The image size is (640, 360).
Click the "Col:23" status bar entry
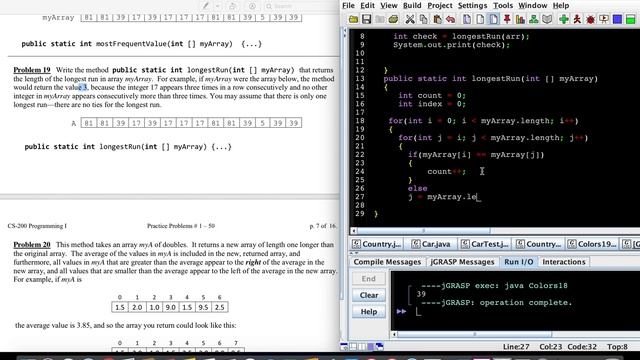pos(551,347)
